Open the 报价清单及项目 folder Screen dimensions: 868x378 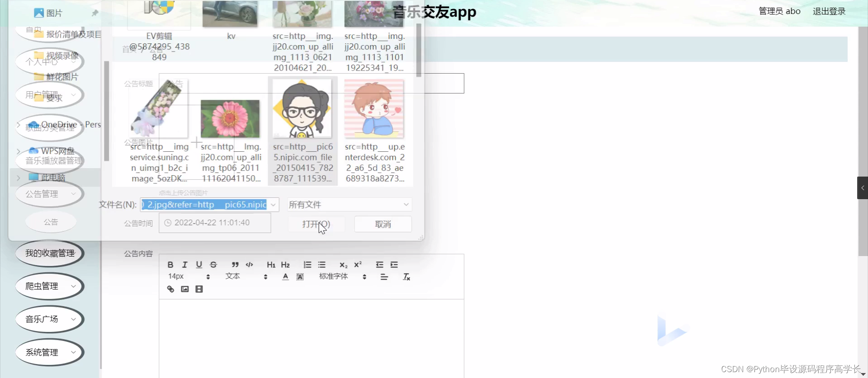click(68, 34)
